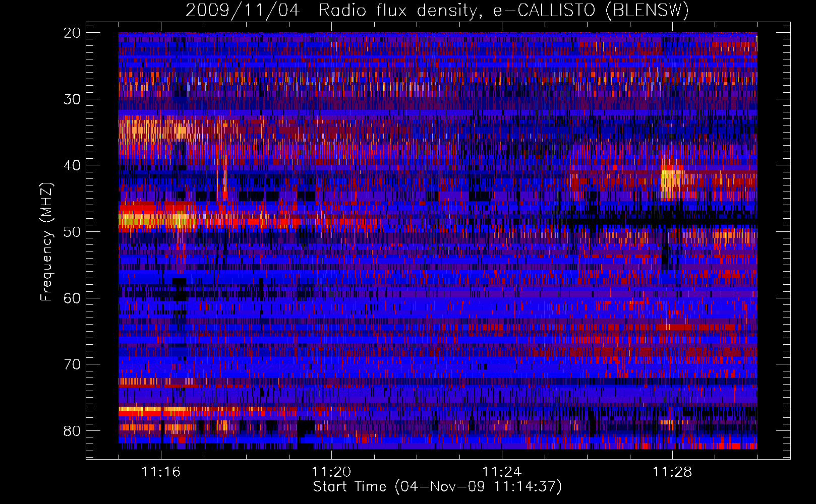The image size is (816, 504).
Task: Click the 30 MHz frequency tick label
Action: (72, 99)
